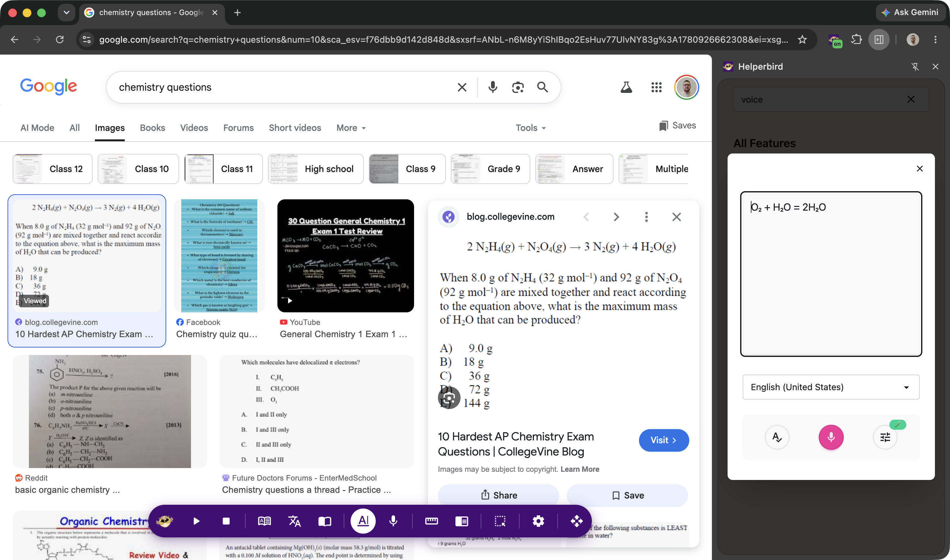
Task: Filter images by High school chip
Action: point(316,169)
